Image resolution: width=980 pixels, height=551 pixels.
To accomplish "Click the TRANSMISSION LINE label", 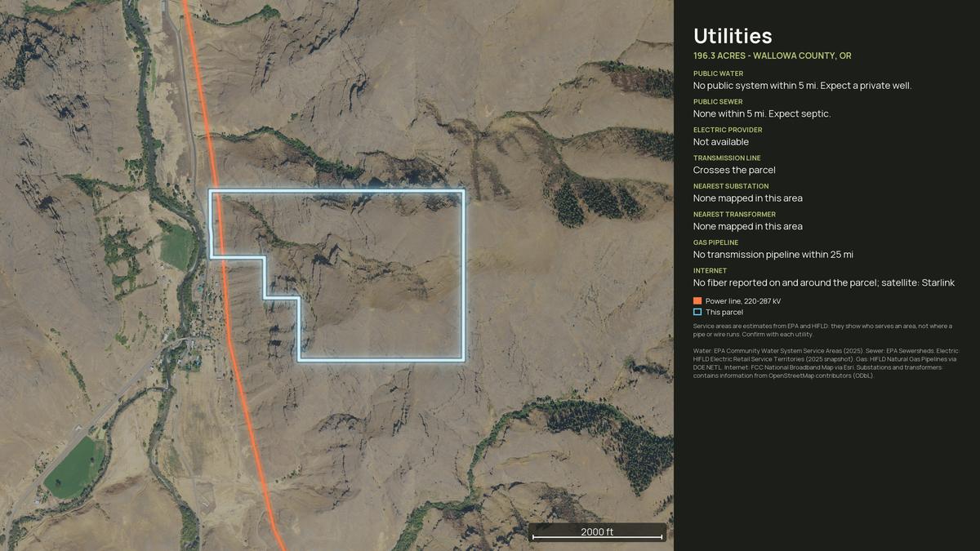I will click(x=727, y=158).
